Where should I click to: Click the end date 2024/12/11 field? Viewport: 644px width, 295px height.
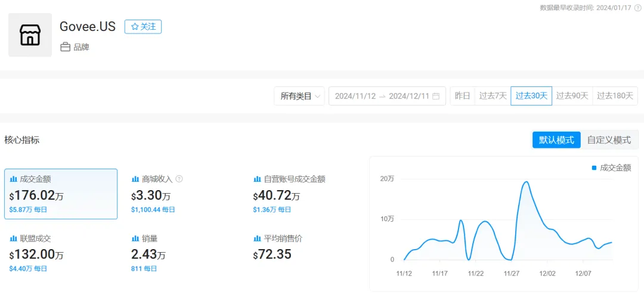409,96
